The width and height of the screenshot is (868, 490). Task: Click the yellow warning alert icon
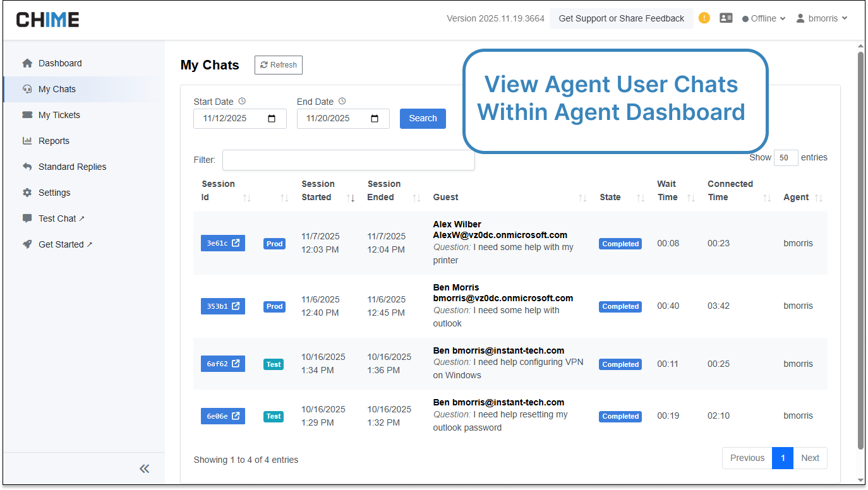[704, 18]
